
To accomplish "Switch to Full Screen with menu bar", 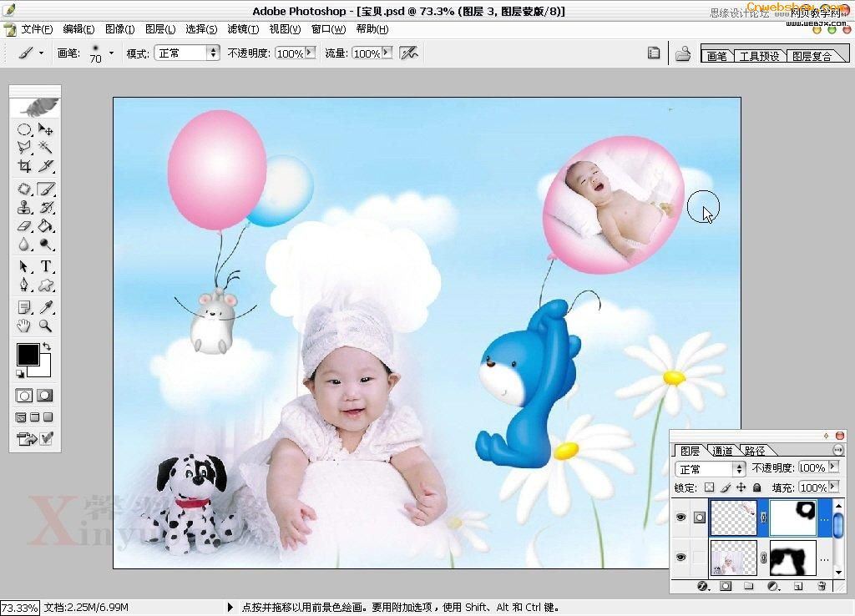I will (x=35, y=417).
